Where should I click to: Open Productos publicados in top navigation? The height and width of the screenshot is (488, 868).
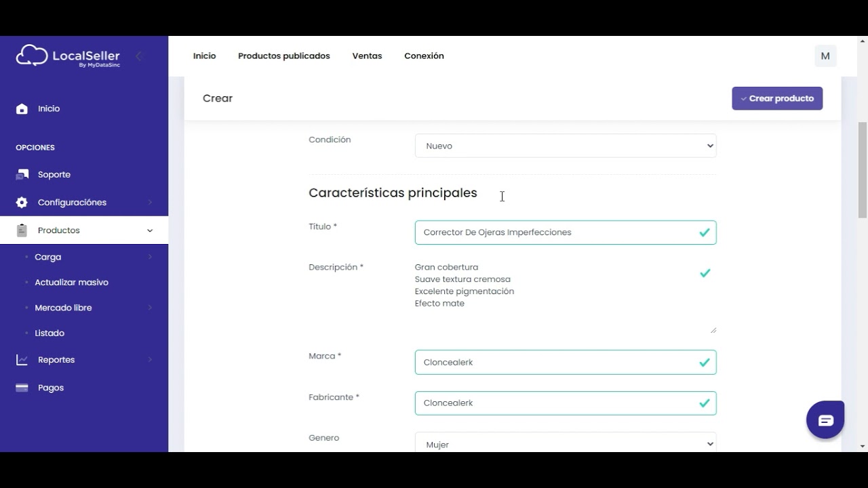tap(284, 56)
